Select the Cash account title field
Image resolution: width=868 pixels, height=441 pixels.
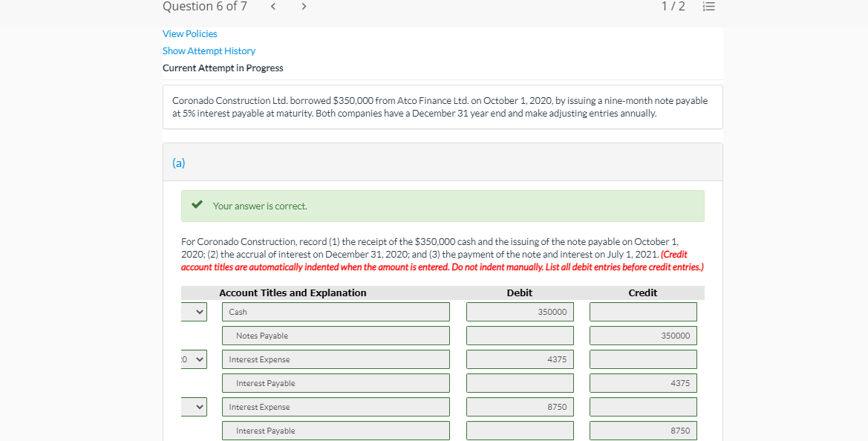pyautogui.click(x=336, y=312)
